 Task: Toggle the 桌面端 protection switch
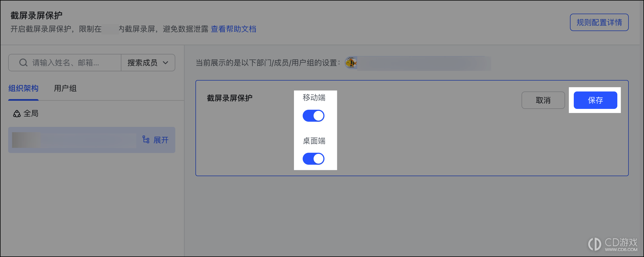pyautogui.click(x=314, y=159)
